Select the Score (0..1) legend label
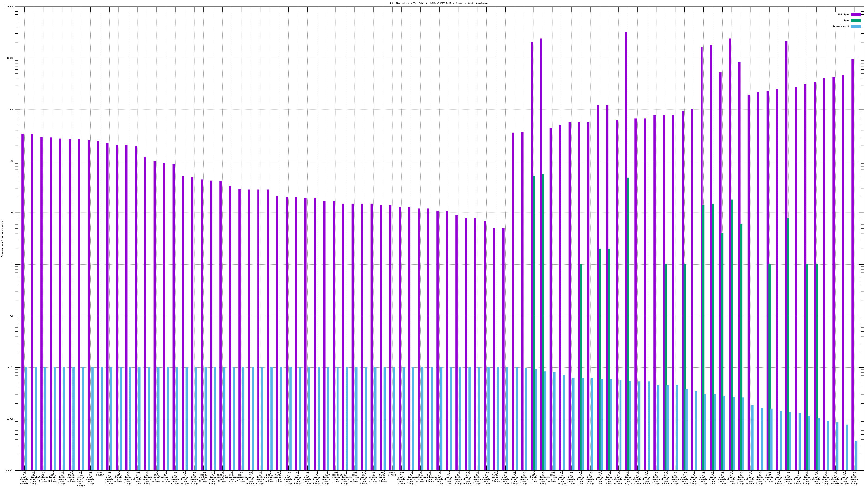Image resolution: width=868 pixels, height=488 pixels. (841, 26)
